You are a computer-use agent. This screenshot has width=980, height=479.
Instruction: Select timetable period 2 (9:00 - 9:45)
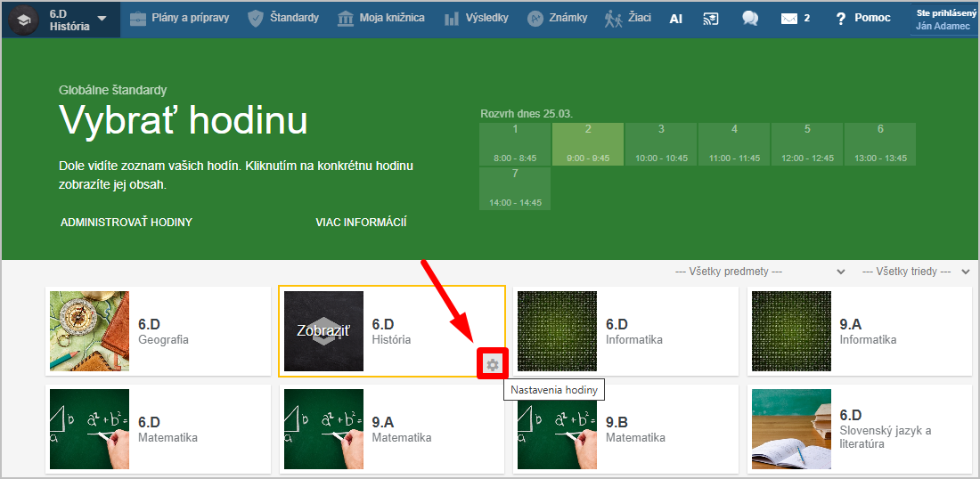click(x=588, y=144)
